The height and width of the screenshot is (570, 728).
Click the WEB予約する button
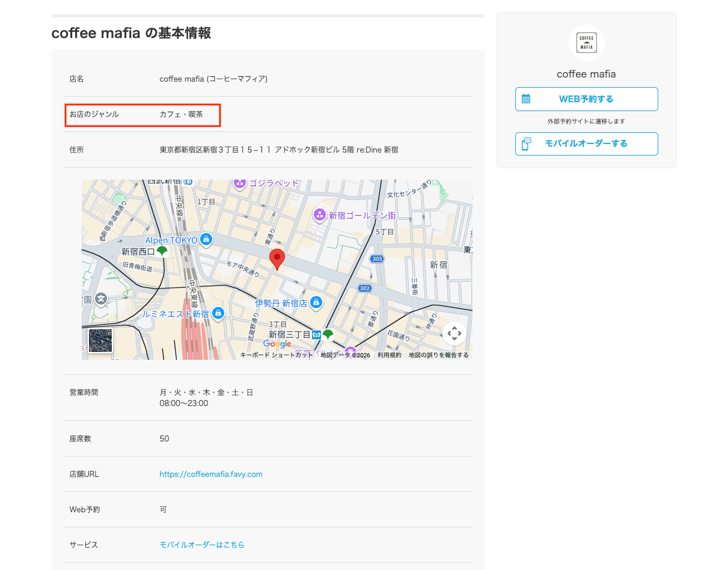(586, 99)
